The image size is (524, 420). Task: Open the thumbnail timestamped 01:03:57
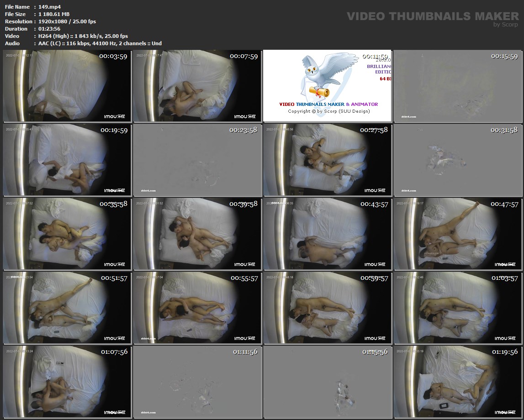(457, 308)
